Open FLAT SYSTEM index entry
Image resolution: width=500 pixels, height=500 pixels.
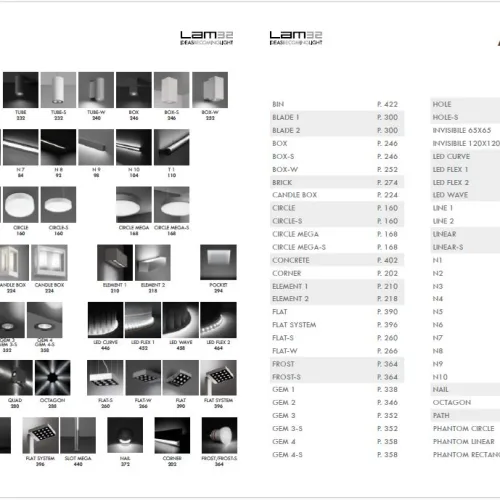click(337, 325)
